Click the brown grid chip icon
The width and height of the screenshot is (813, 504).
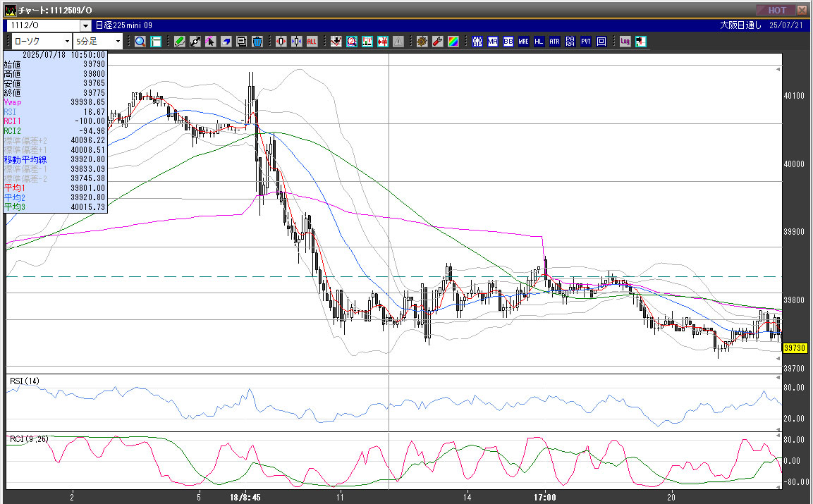pyautogui.click(x=422, y=42)
